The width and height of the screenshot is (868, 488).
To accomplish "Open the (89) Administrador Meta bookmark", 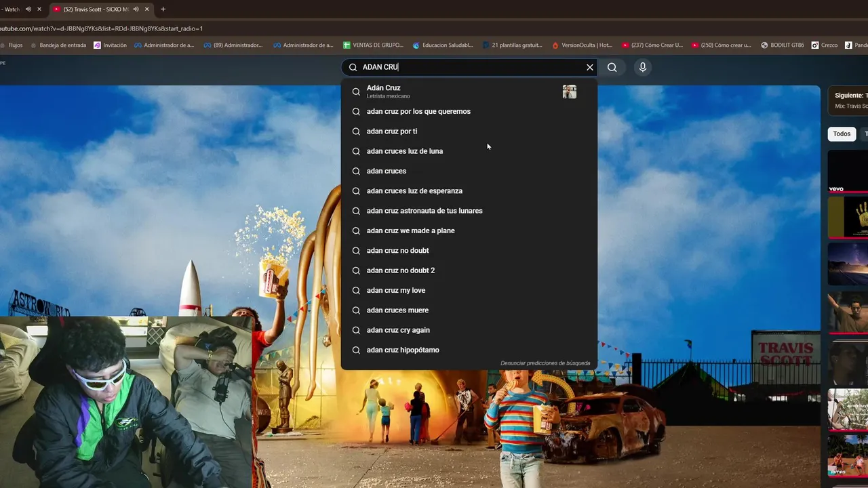I will pos(233,45).
